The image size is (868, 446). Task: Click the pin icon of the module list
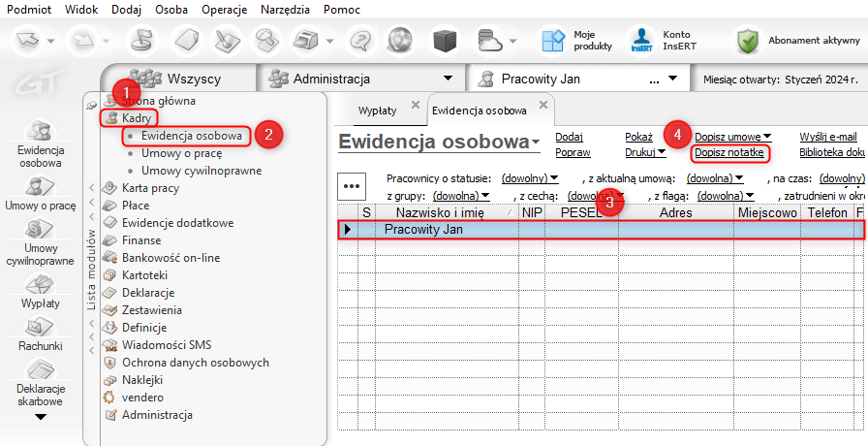click(x=92, y=106)
